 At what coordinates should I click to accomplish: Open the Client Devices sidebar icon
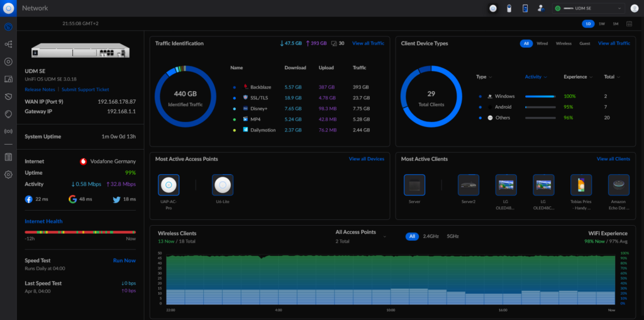tap(8, 79)
